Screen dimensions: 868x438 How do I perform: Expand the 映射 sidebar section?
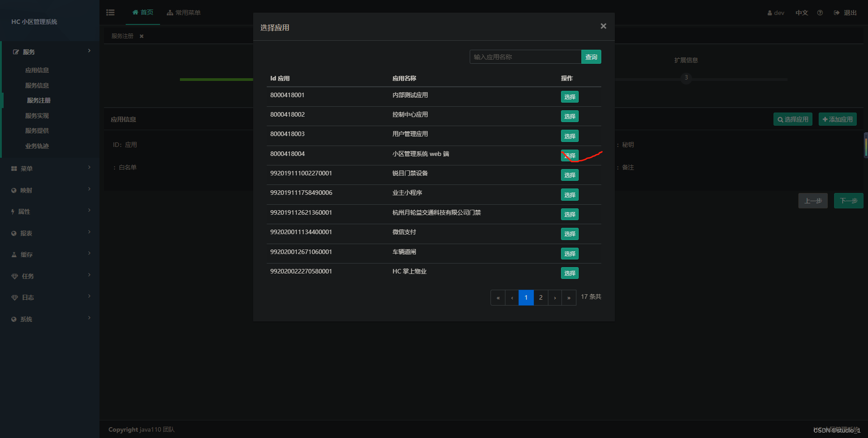point(50,190)
